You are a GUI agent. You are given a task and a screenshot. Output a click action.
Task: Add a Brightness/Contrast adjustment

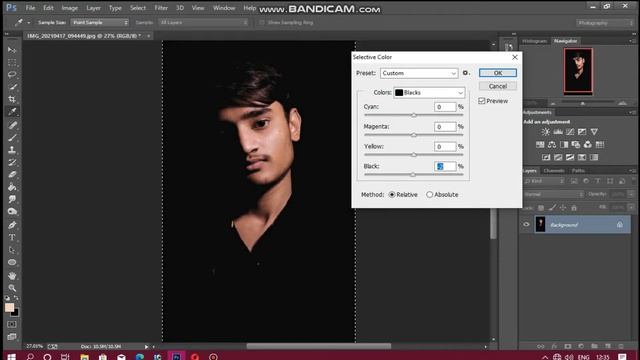[545, 132]
